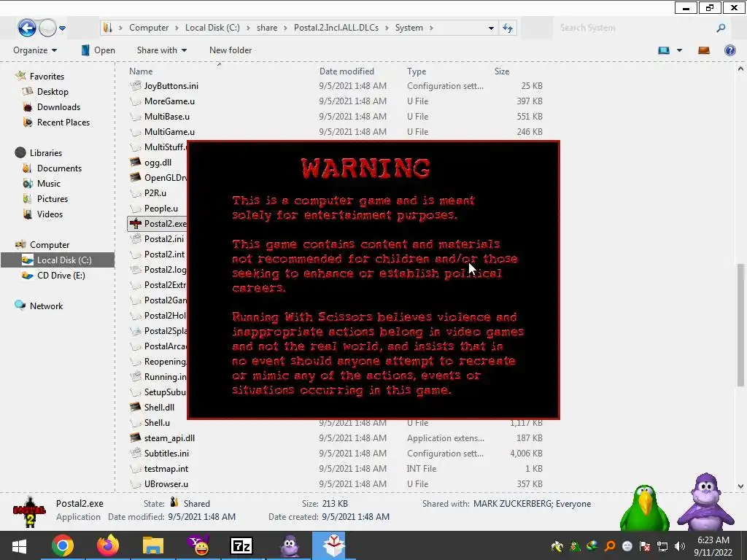Select Libraries node
747x560 pixels.
click(x=46, y=153)
